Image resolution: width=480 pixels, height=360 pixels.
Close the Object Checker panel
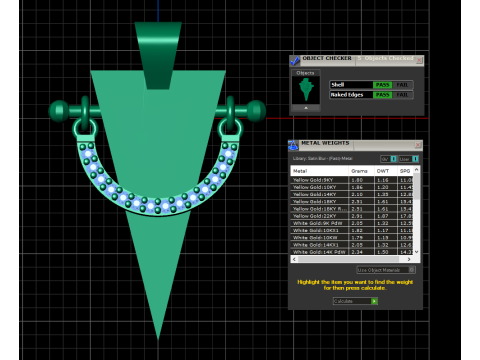click(x=419, y=60)
